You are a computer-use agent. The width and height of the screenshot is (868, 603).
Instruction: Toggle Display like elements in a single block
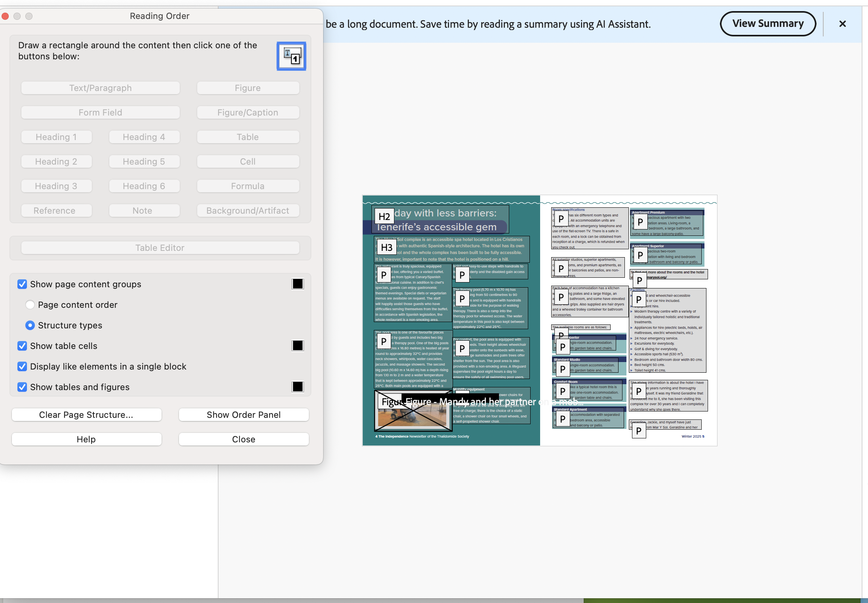23,366
